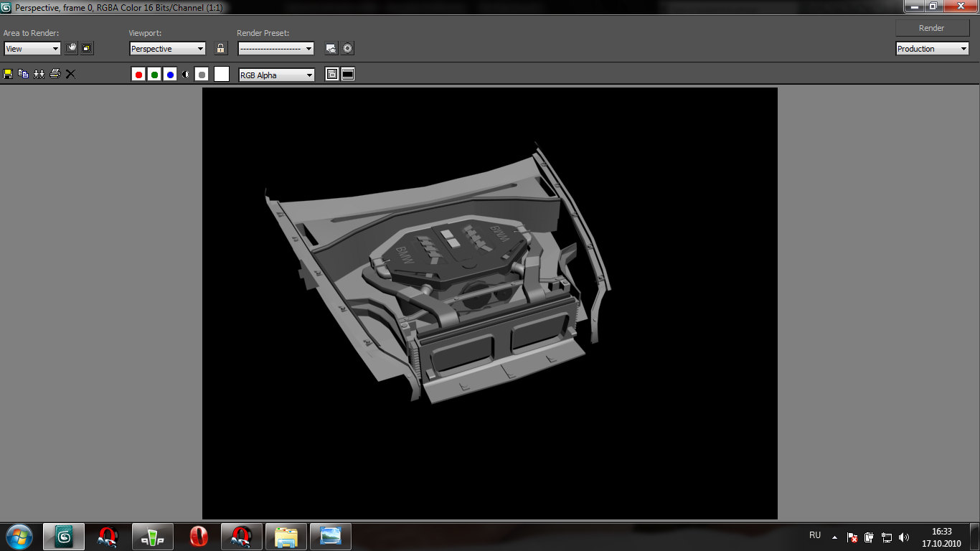
Task: Save the rendered image with the floppy icon
Action: coord(9,74)
